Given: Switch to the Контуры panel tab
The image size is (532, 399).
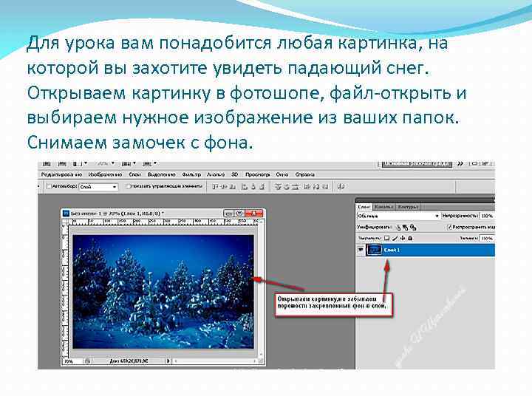Looking at the screenshot, I should [x=408, y=207].
